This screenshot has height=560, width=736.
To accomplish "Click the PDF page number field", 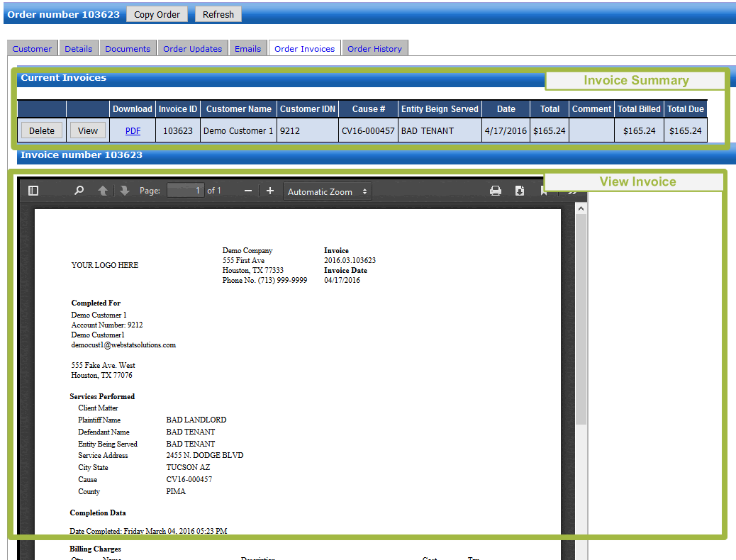I will (x=185, y=191).
